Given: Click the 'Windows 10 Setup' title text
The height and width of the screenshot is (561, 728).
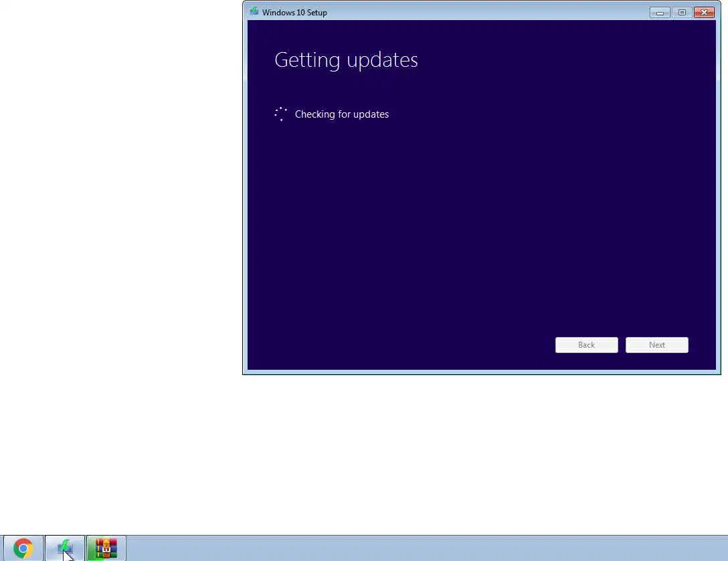Looking at the screenshot, I should tap(294, 13).
